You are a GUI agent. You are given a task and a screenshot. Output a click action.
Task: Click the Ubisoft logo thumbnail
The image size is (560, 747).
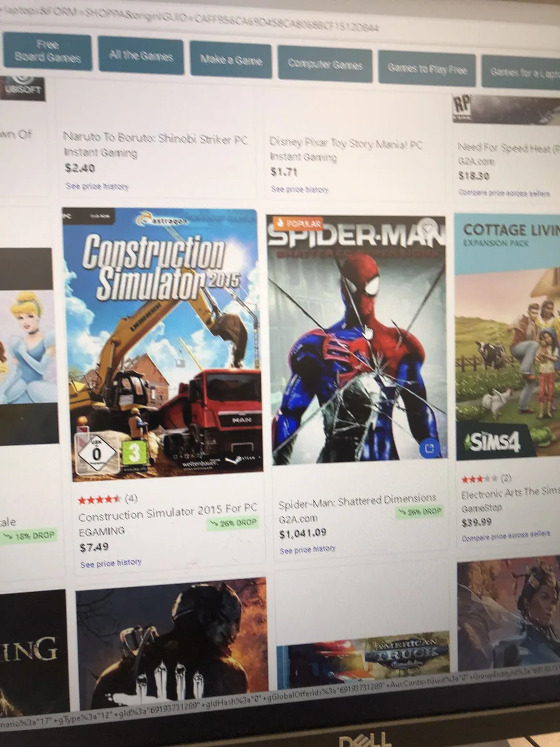22,88
